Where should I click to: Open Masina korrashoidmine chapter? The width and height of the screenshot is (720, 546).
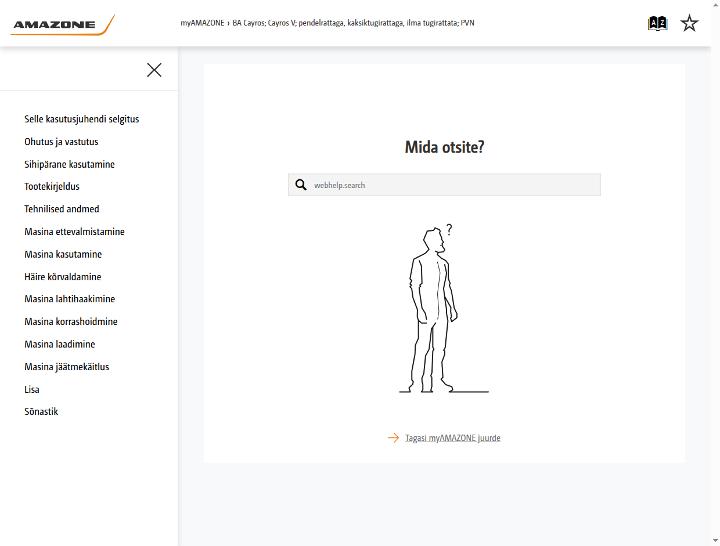[71, 321]
